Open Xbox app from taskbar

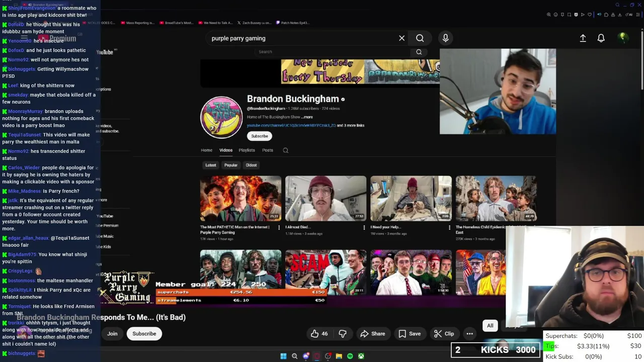pos(361,356)
